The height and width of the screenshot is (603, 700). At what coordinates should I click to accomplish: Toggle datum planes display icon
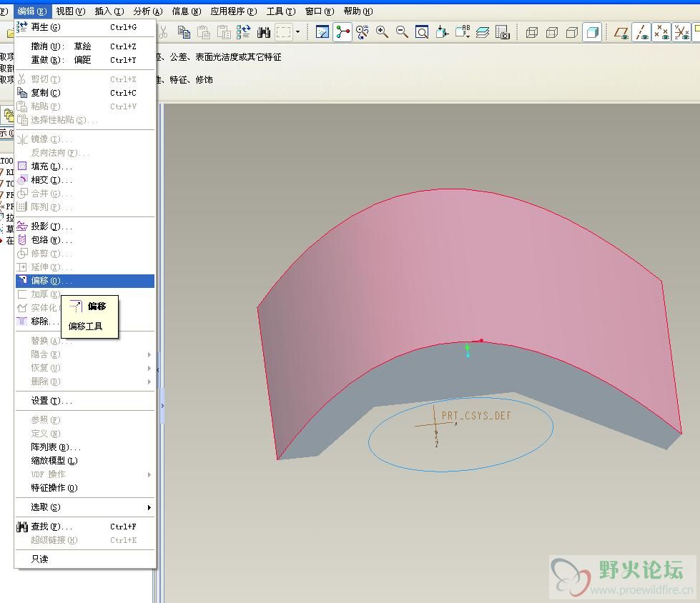pyautogui.click(x=621, y=32)
